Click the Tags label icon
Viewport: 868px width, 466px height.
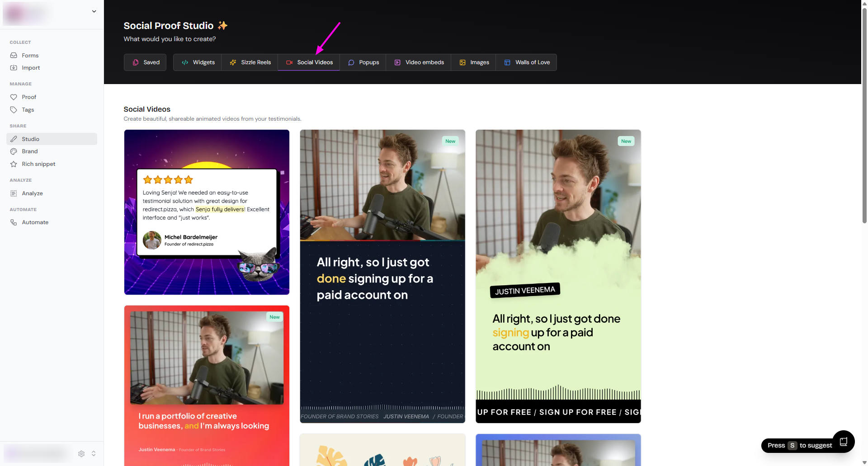14,110
